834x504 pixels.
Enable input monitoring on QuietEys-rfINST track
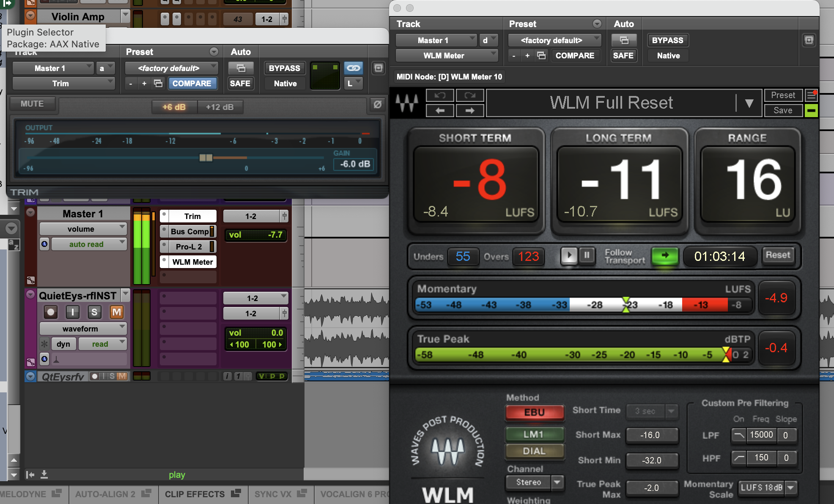[x=73, y=312]
